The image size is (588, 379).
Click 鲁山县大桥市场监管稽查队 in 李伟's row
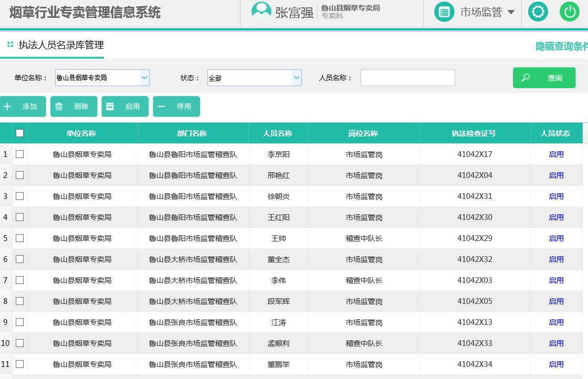coord(193,280)
